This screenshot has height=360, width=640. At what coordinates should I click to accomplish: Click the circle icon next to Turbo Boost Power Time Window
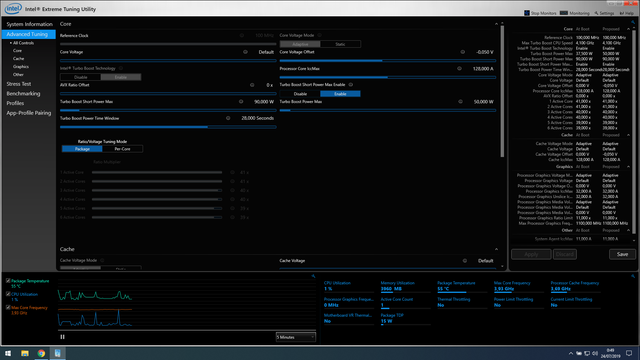pos(228,118)
